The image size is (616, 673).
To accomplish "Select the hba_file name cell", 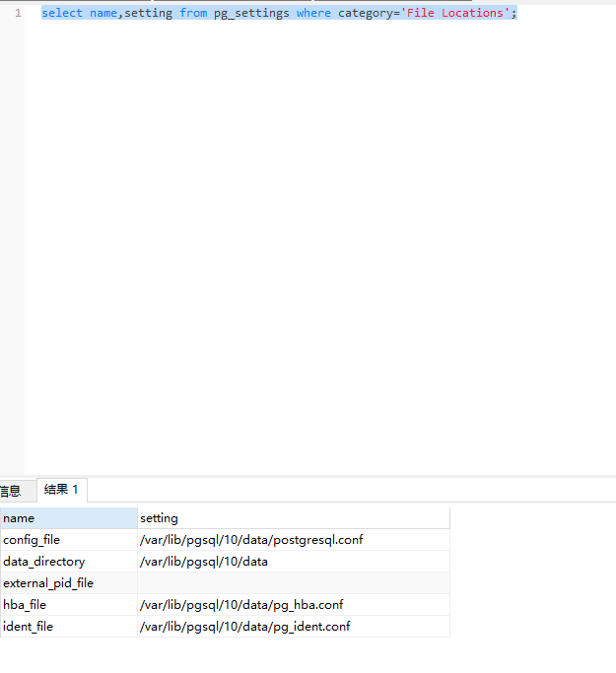I will [69, 605].
